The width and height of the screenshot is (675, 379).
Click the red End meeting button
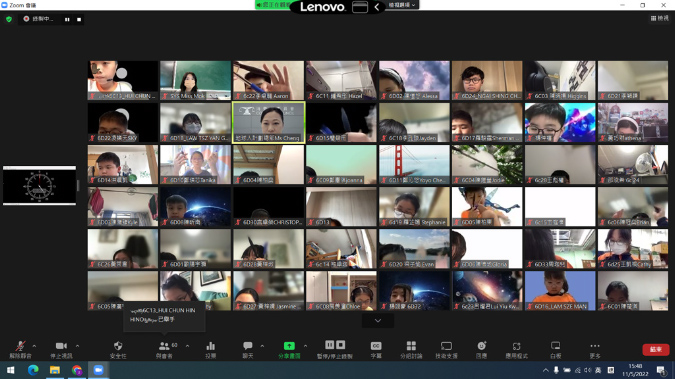[656, 349]
